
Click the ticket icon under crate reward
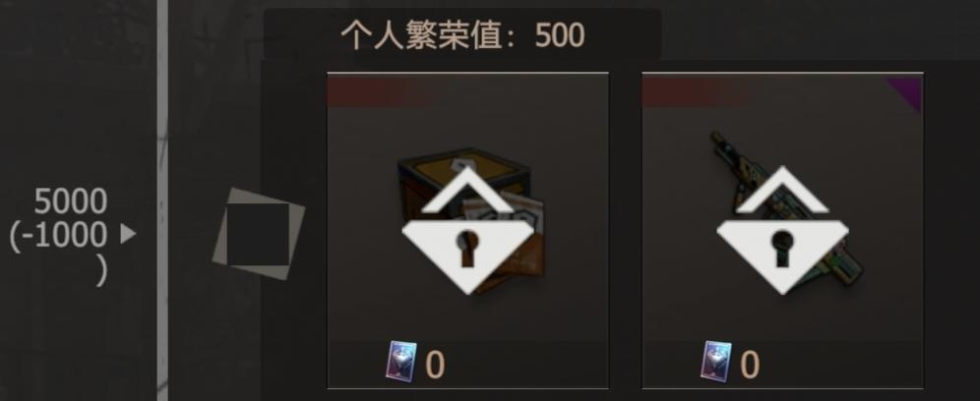(400, 361)
